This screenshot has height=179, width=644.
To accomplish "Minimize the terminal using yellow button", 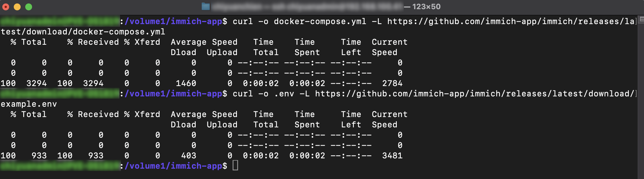I will pos(17,7).
